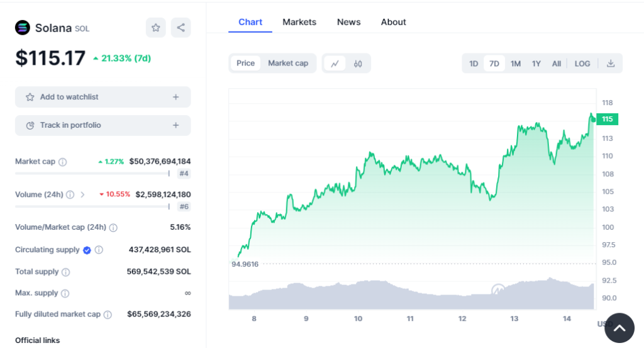Open the Markets tab

[x=299, y=22]
